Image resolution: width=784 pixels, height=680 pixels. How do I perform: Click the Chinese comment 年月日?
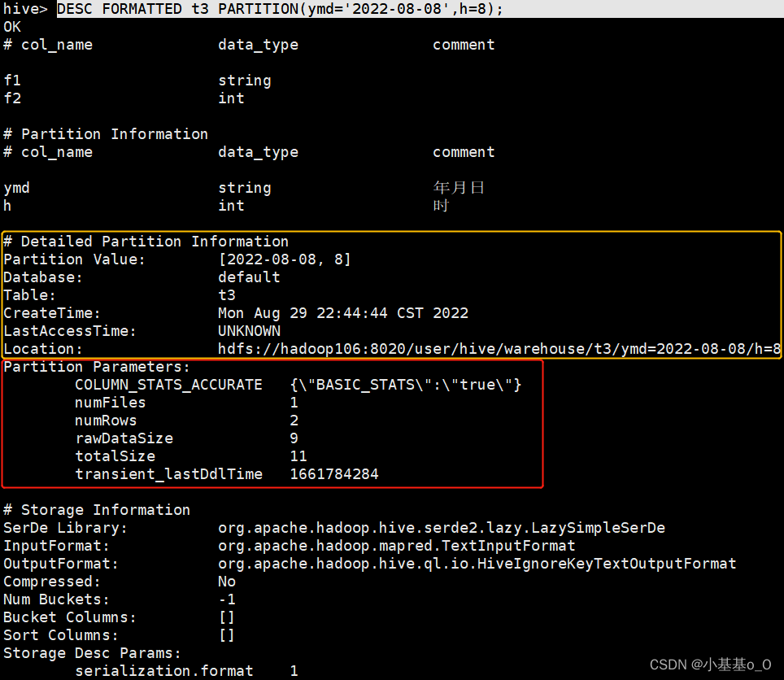click(x=460, y=187)
